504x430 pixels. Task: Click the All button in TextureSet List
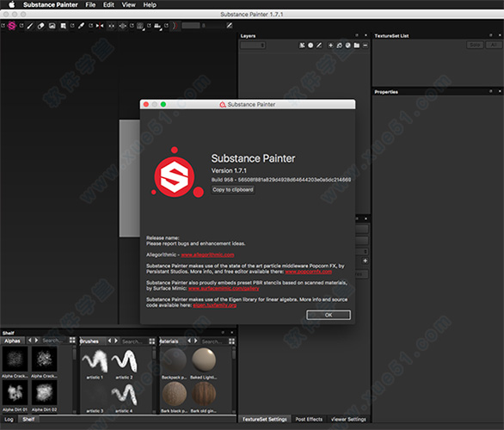pyautogui.click(x=494, y=45)
